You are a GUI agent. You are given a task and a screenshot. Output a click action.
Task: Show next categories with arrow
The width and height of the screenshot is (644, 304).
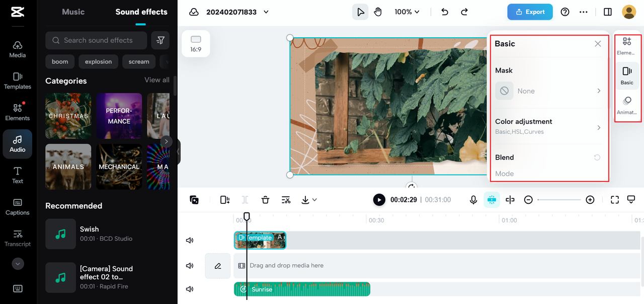(166, 141)
